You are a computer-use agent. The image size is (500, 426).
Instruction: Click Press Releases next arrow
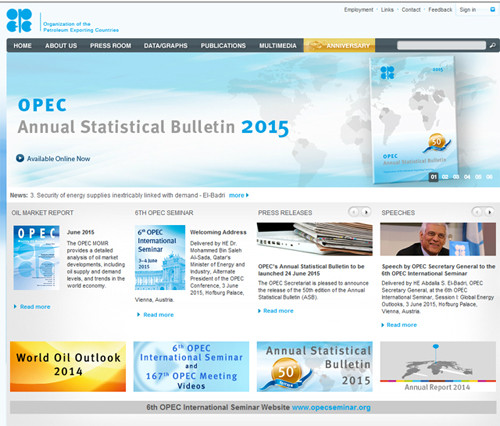366,212
